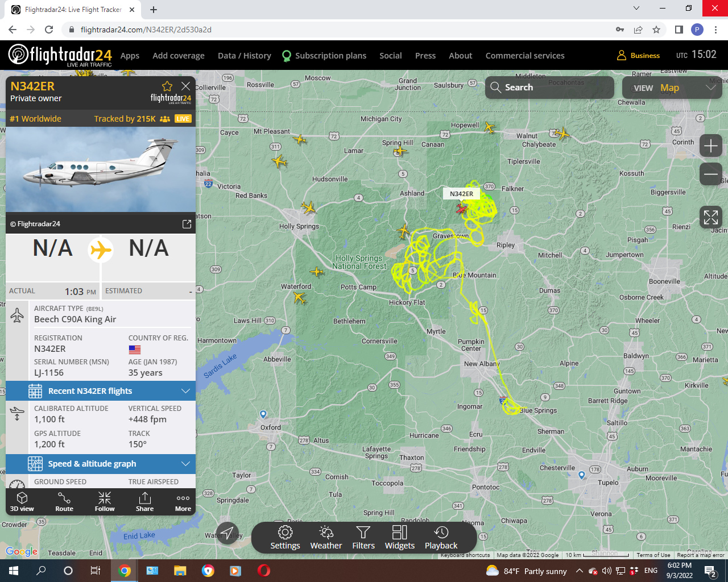Show Route for N342ER
Viewport: 728px width, 582px height.
click(x=64, y=502)
